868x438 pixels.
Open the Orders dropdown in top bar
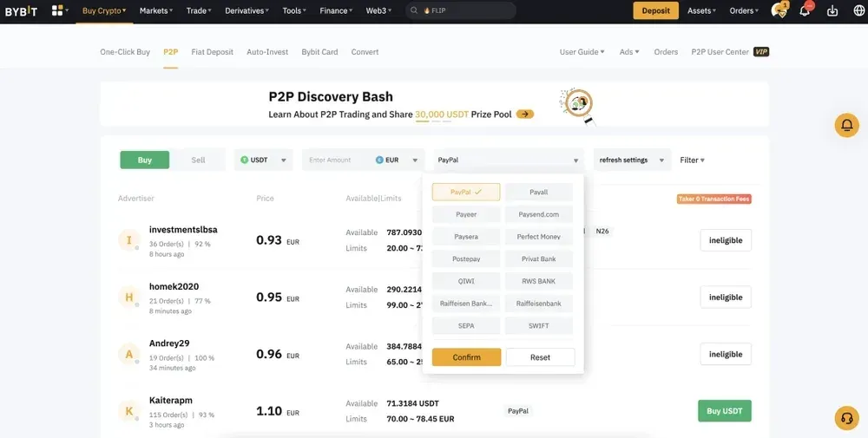[745, 10]
